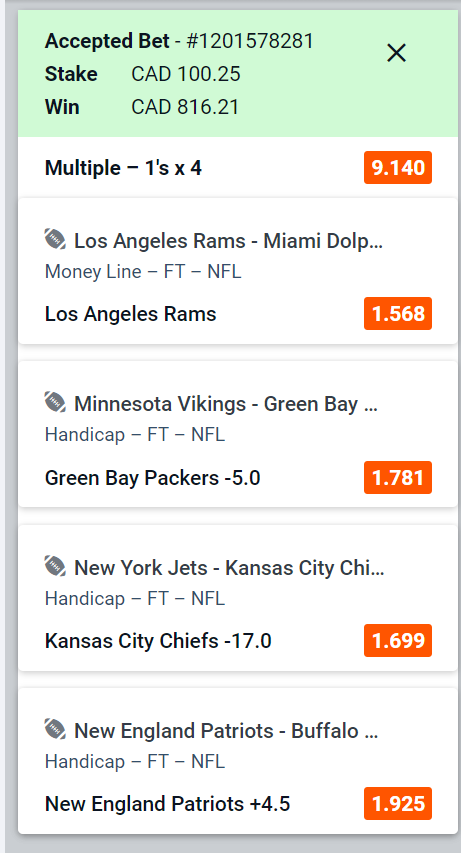Click the football icon for Patriots-Bills
Viewport: 461px width, 853px height.
(55, 730)
